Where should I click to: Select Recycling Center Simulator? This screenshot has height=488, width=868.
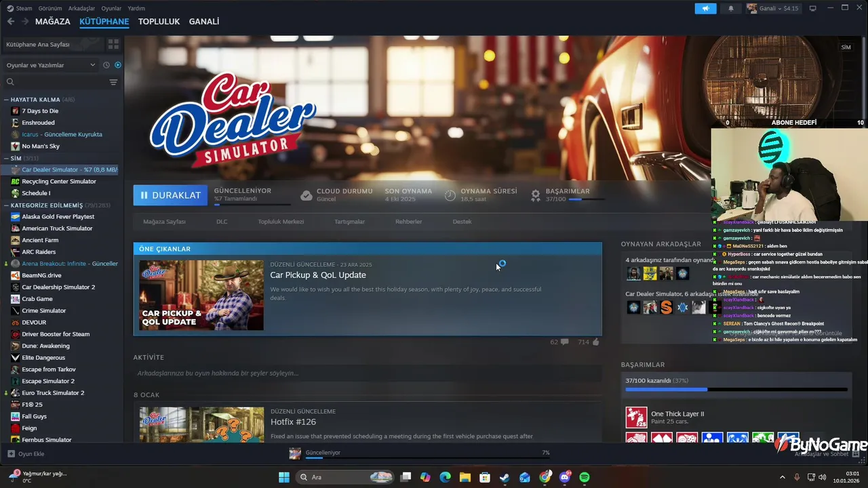click(x=59, y=182)
